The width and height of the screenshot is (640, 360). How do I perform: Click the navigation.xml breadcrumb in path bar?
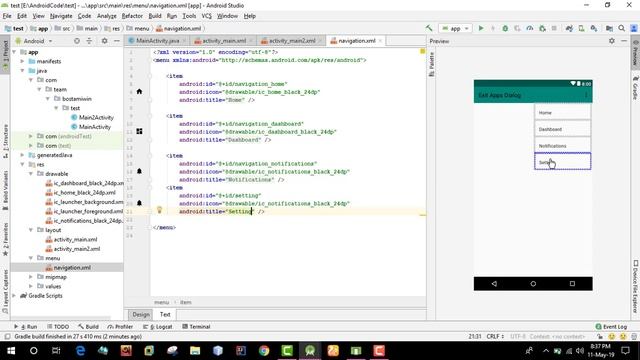click(x=178, y=28)
